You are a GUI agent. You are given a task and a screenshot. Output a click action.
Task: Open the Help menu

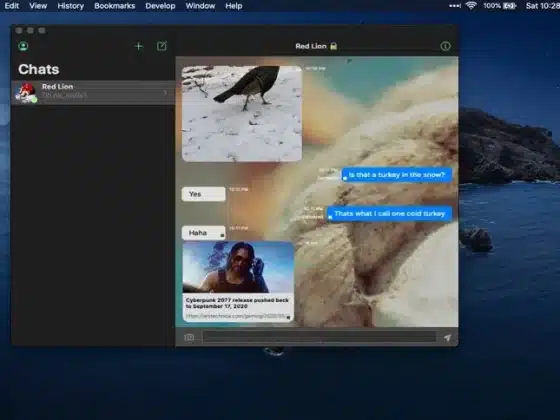point(234,6)
